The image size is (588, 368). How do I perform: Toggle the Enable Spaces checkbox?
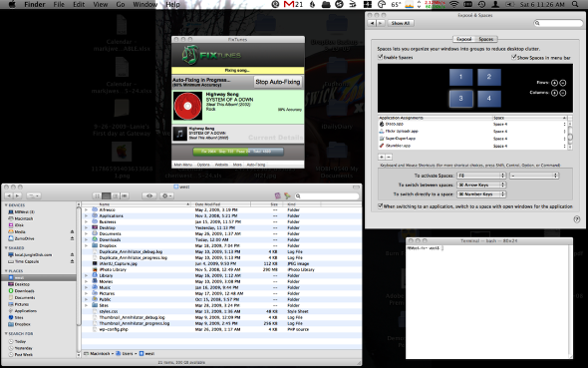pos(380,57)
